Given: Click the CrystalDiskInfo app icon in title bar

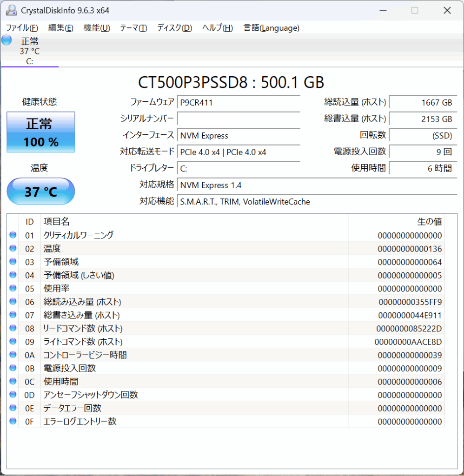Looking at the screenshot, I should (11, 10).
